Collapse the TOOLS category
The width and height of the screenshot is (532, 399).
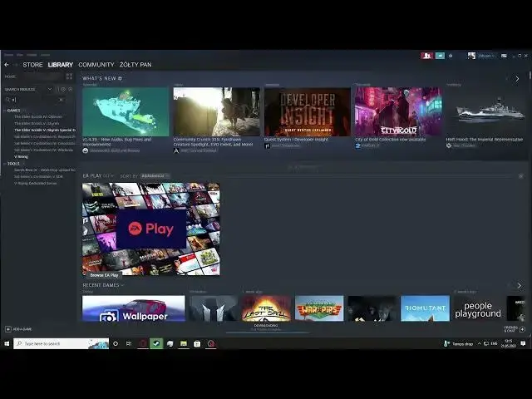point(13,164)
